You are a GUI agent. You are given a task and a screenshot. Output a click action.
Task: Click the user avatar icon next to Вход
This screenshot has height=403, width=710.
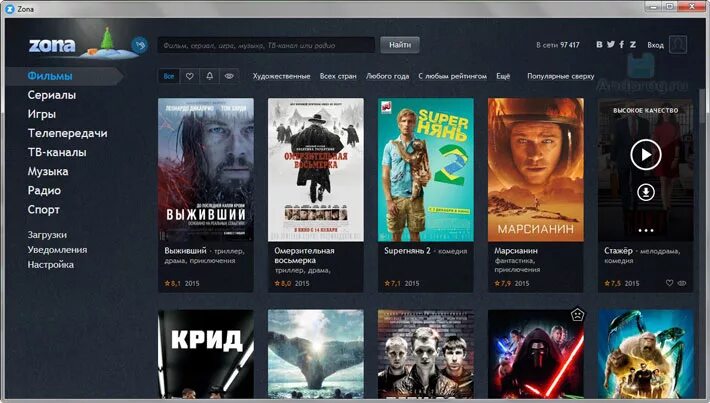(x=678, y=44)
